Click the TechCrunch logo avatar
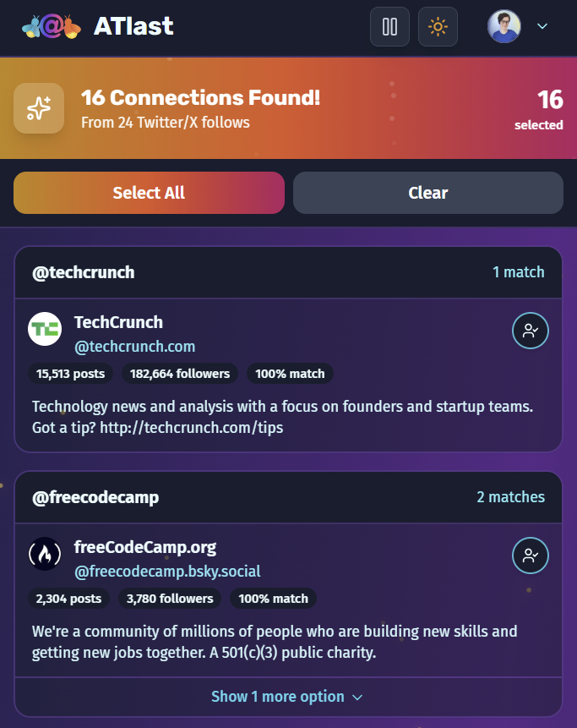577x728 pixels. pyautogui.click(x=45, y=330)
